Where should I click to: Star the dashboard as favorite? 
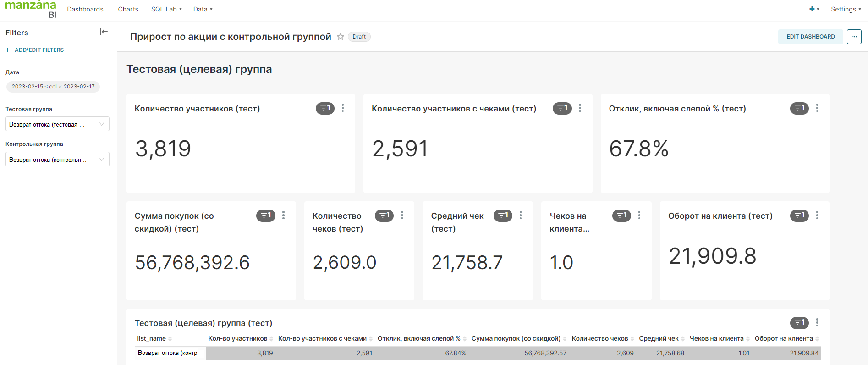[x=341, y=37]
